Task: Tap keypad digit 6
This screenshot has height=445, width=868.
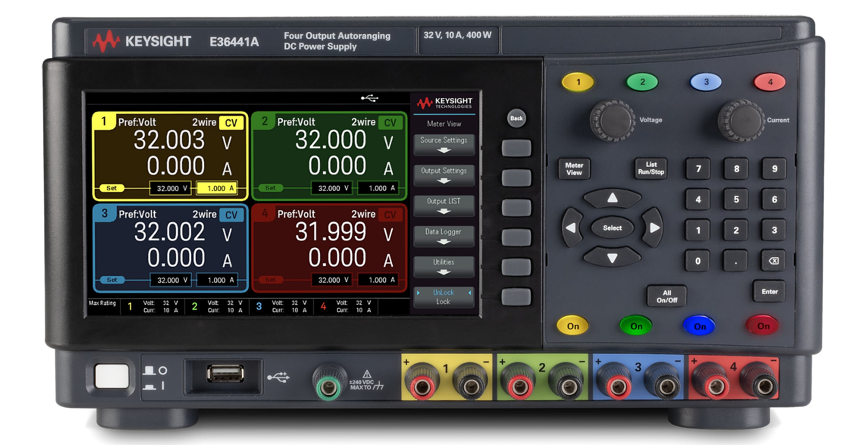Action: coord(774,199)
